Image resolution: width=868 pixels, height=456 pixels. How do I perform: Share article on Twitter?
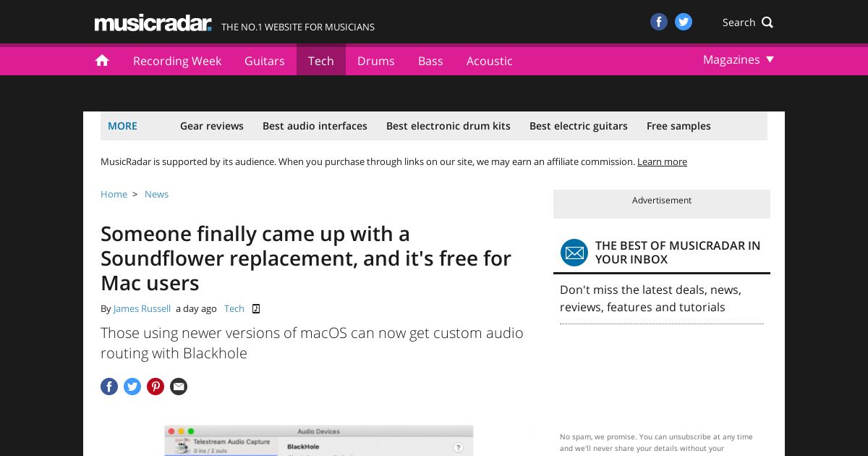click(132, 387)
